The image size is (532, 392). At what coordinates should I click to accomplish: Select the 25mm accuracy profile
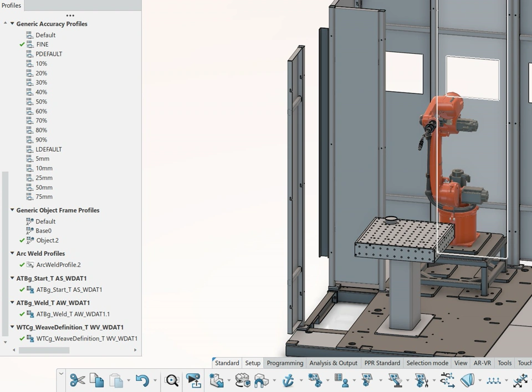click(x=44, y=178)
